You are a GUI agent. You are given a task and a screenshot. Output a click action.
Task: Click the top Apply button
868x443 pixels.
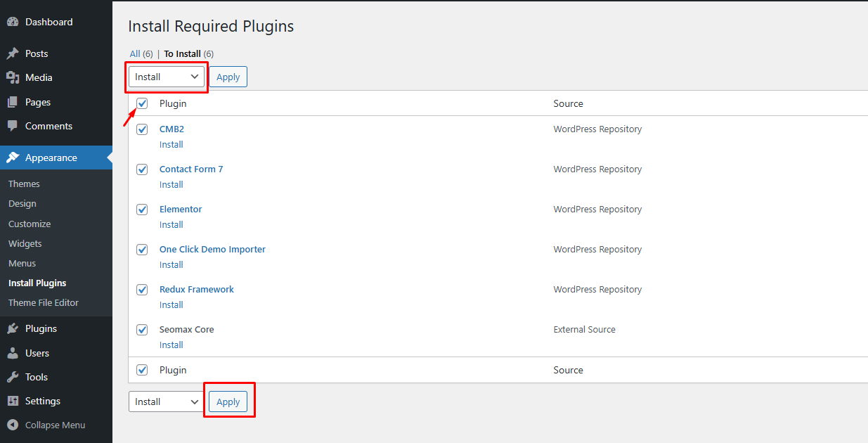[228, 77]
